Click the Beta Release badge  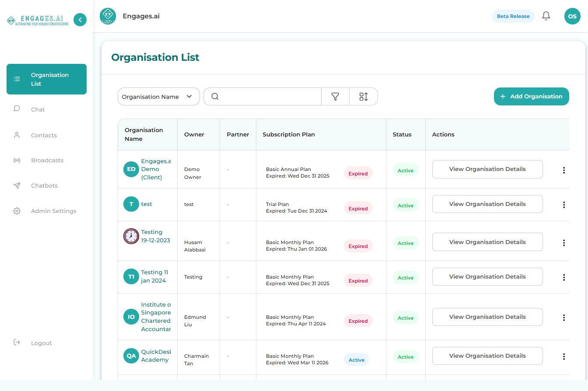(513, 16)
